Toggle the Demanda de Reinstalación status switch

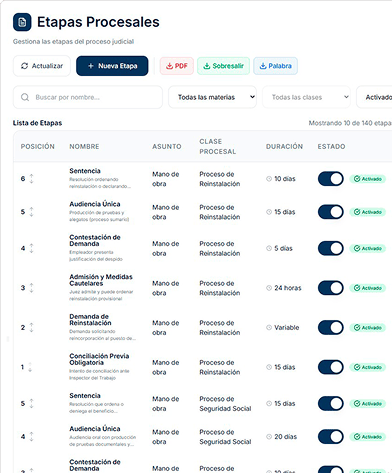click(x=331, y=328)
